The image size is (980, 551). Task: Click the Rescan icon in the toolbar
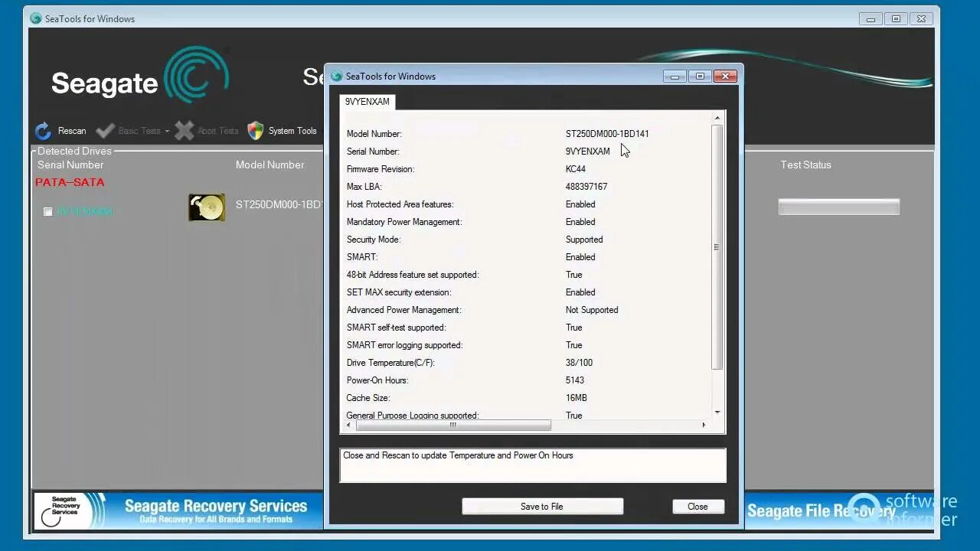tap(44, 131)
